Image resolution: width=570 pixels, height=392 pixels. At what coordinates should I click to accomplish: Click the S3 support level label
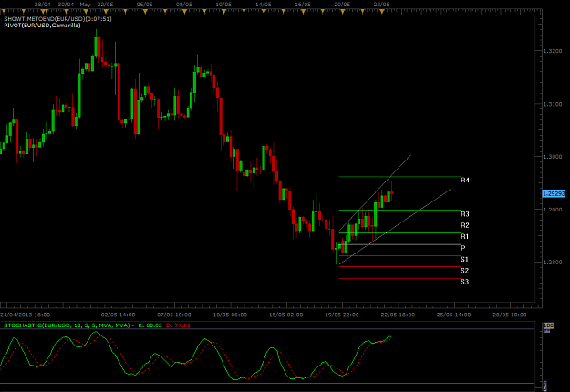pos(464,282)
